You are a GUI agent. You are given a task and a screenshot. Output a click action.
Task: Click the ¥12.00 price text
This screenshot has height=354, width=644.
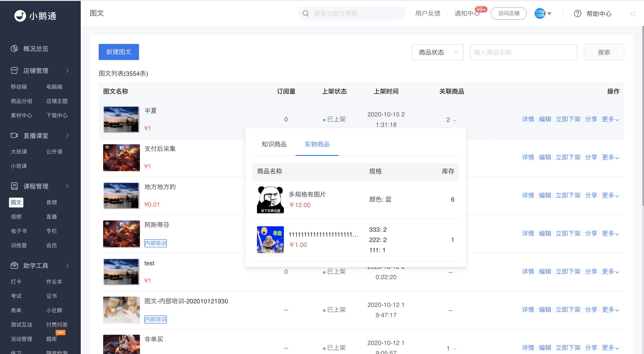[300, 205]
